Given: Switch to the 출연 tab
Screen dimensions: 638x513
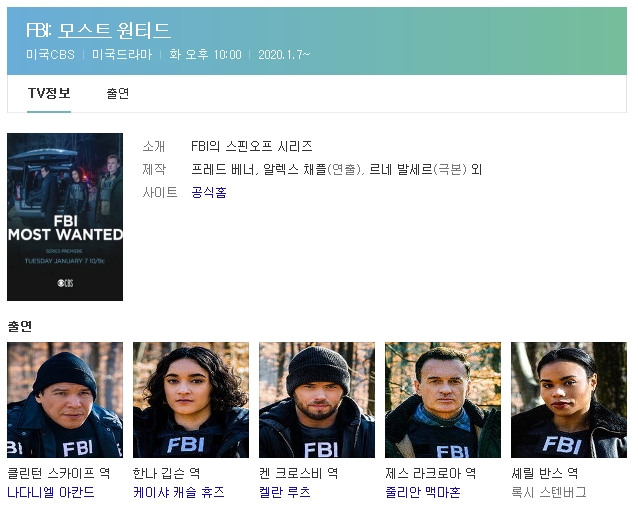Looking at the screenshot, I should (118, 94).
